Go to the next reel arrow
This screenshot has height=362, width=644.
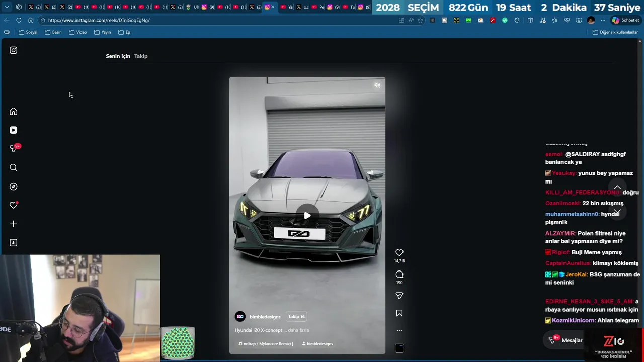pos(617,212)
